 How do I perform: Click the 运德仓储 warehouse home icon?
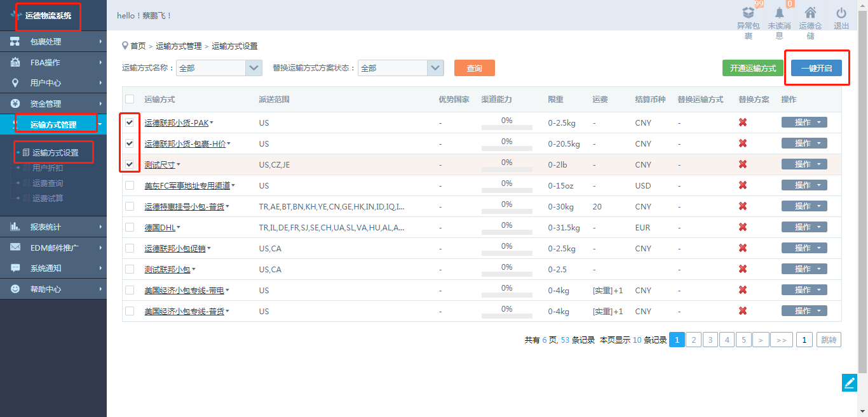pyautogui.click(x=810, y=13)
